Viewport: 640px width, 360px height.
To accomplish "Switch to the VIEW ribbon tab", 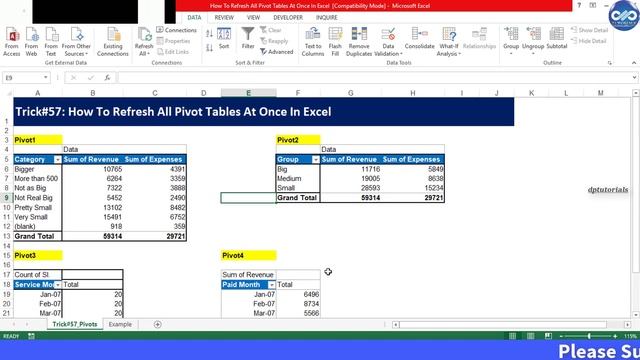I will (x=253, y=18).
